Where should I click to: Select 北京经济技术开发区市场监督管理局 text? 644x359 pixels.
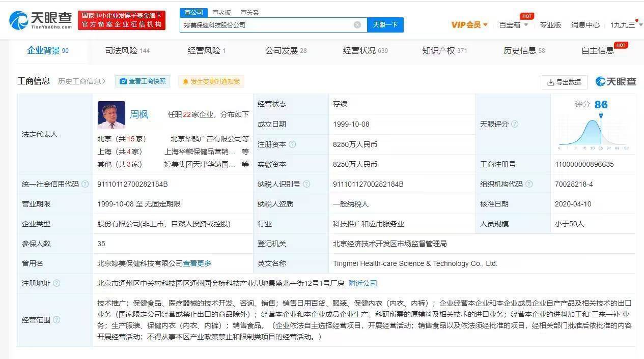pyautogui.click(x=390, y=244)
